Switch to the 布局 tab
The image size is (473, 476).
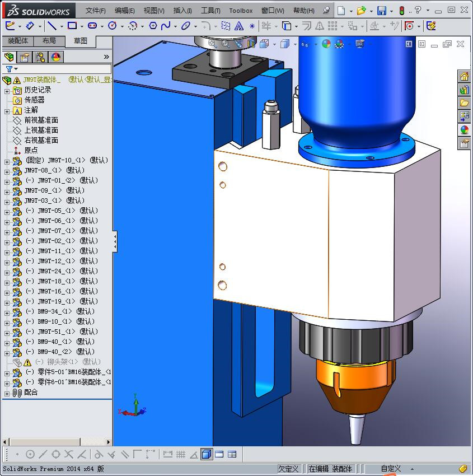pyautogui.click(x=49, y=41)
